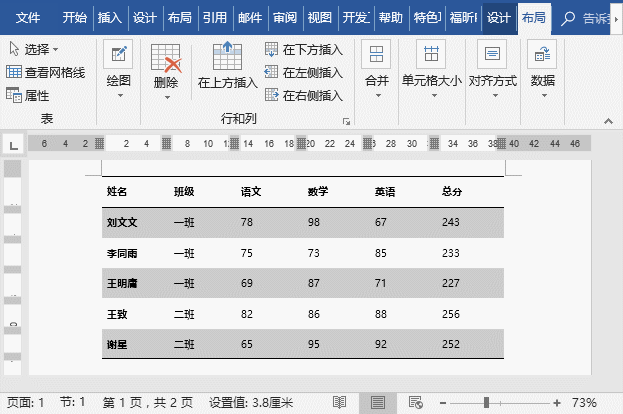Click the Cell Size (单元格大小) icon
623x414 pixels.
pyautogui.click(x=431, y=54)
